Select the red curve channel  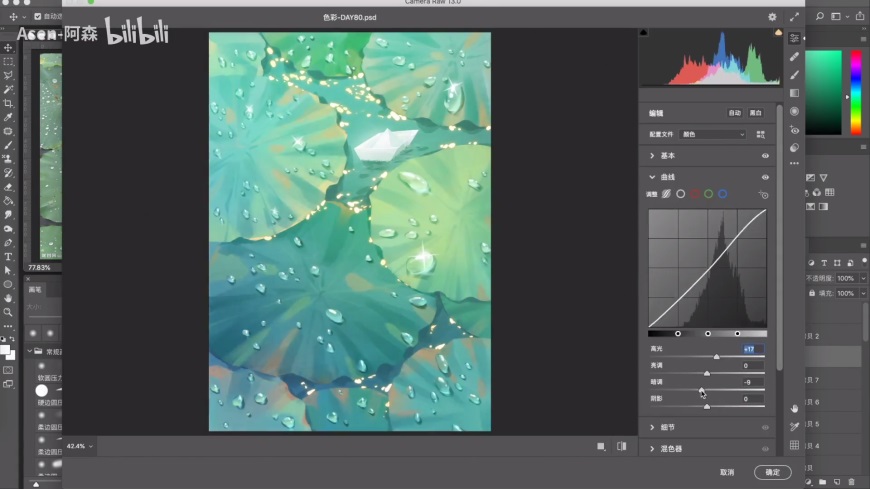(x=695, y=194)
